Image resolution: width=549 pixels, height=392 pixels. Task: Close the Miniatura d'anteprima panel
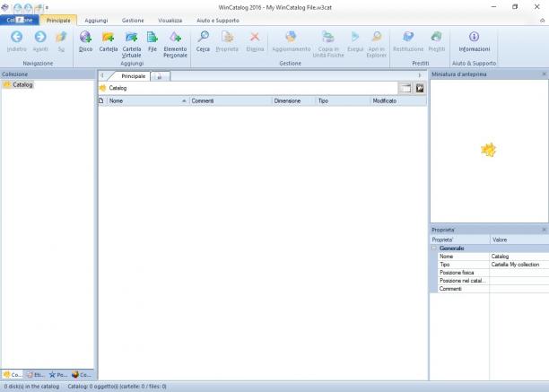545,74
